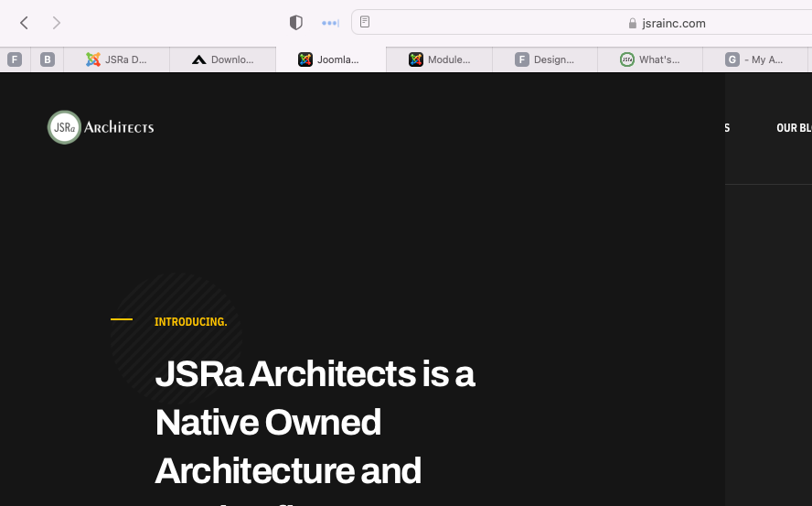Click the blue three-dots extension icon
Viewport: 812px width, 506px height.
point(330,23)
